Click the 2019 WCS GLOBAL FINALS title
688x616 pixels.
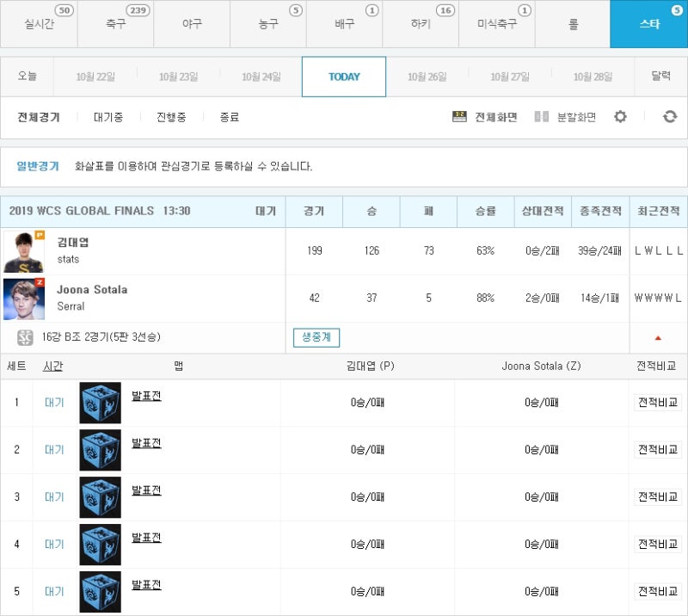[x=82, y=211]
